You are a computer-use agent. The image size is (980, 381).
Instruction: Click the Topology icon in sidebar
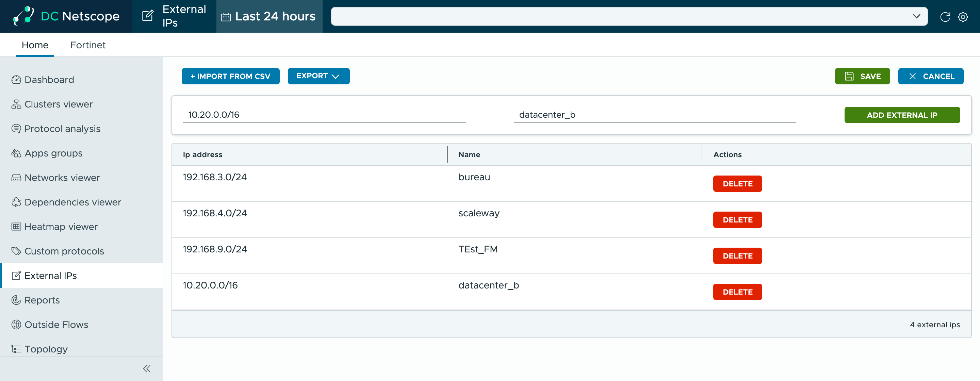[16, 349]
